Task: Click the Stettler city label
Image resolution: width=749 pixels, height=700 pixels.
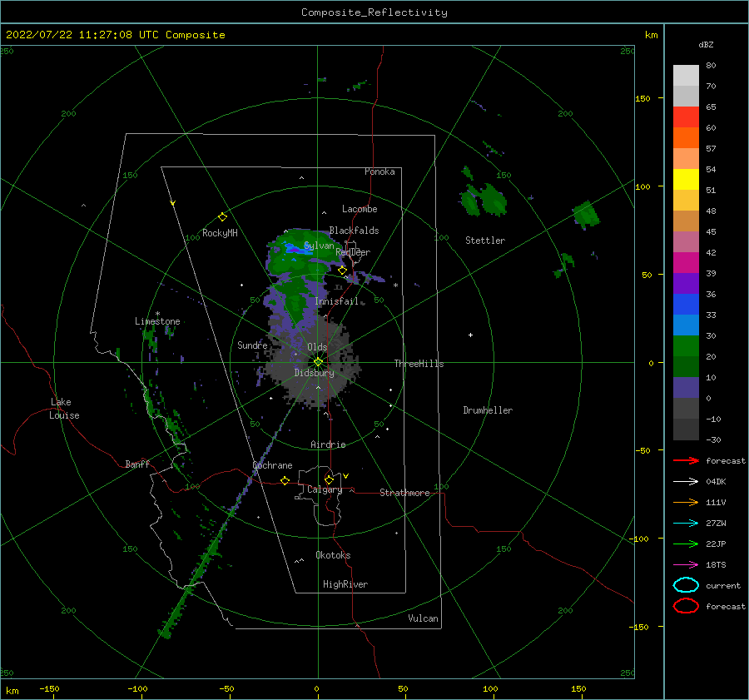Action: [x=485, y=241]
